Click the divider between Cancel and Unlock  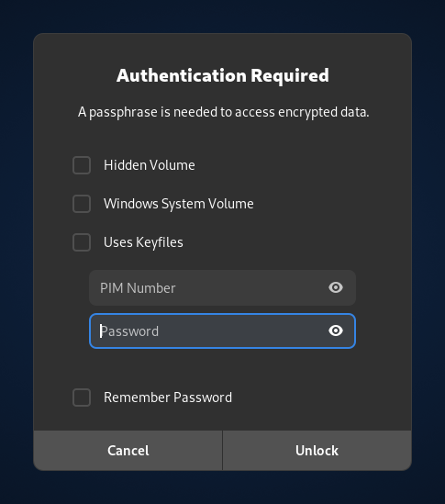[x=222, y=451]
